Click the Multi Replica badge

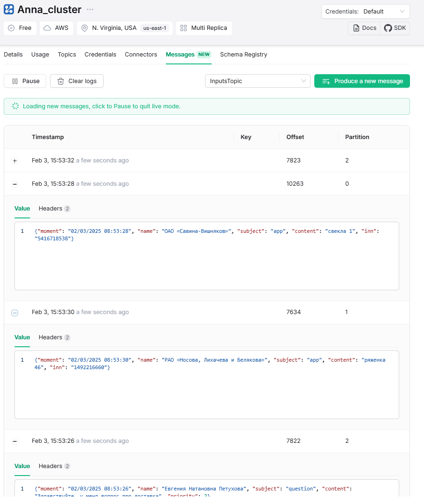(204, 28)
